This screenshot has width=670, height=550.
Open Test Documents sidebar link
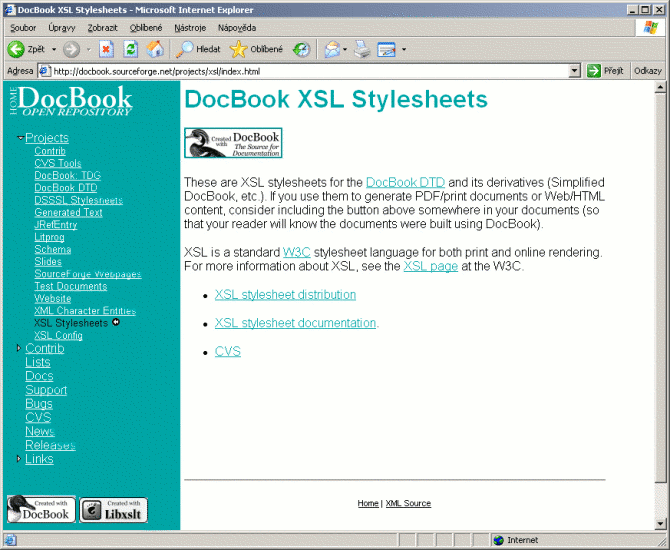click(71, 286)
